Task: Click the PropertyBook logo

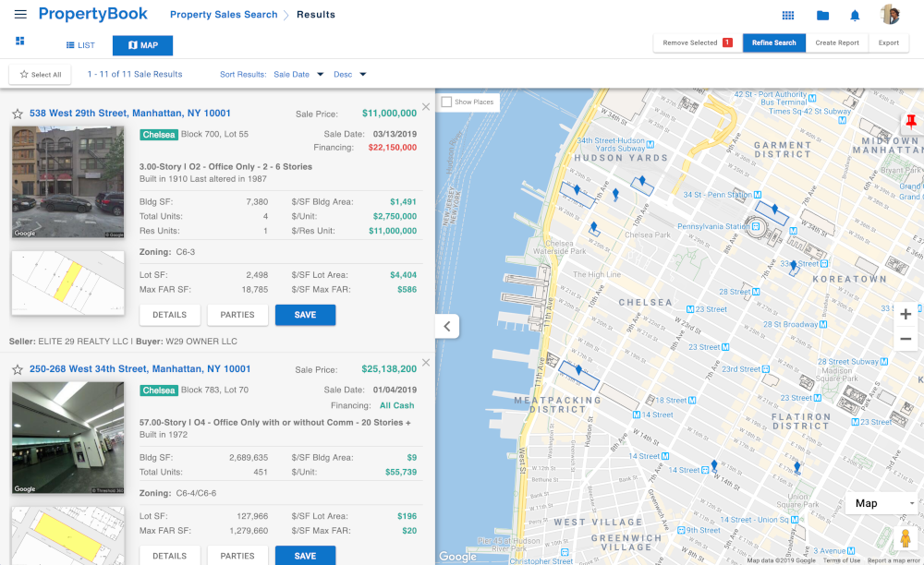Action: [93, 14]
